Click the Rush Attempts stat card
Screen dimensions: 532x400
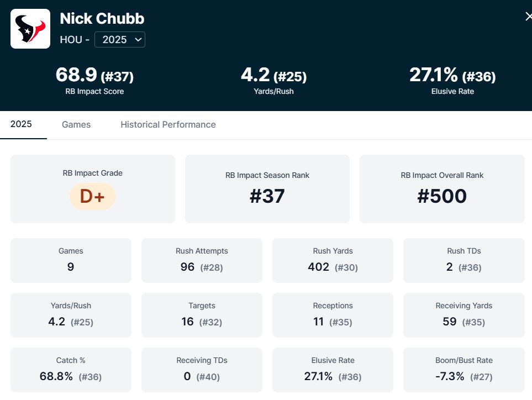tap(202, 260)
